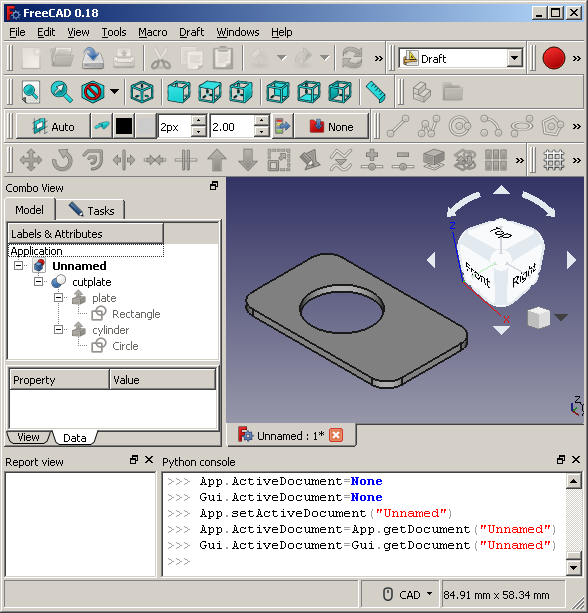Image resolution: width=588 pixels, height=613 pixels.
Task: Click the red macro record button
Action: pyautogui.click(x=554, y=58)
